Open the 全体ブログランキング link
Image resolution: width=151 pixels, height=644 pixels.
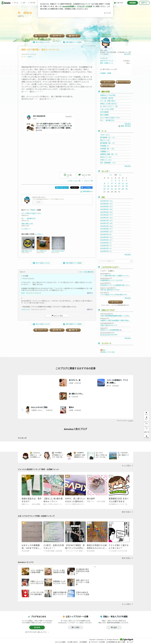click(x=107, y=61)
